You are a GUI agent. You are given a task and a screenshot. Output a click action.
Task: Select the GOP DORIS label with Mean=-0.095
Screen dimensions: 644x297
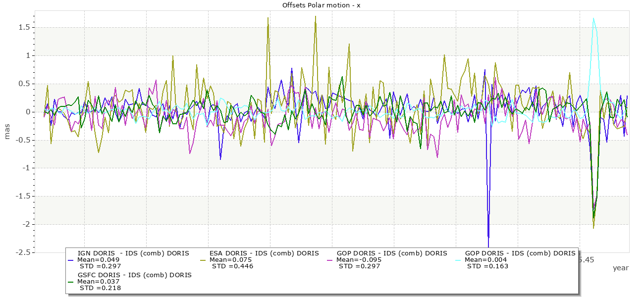coord(391,253)
